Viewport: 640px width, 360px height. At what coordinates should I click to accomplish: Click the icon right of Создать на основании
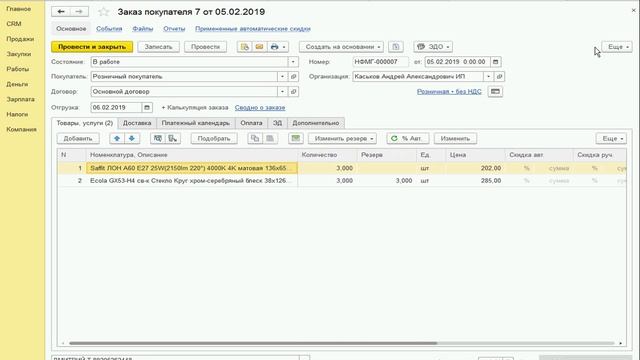point(396,47)
